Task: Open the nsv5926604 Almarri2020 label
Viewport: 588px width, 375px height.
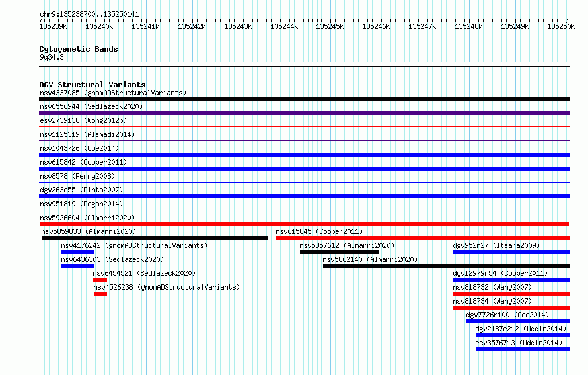Action: (87, 218)
